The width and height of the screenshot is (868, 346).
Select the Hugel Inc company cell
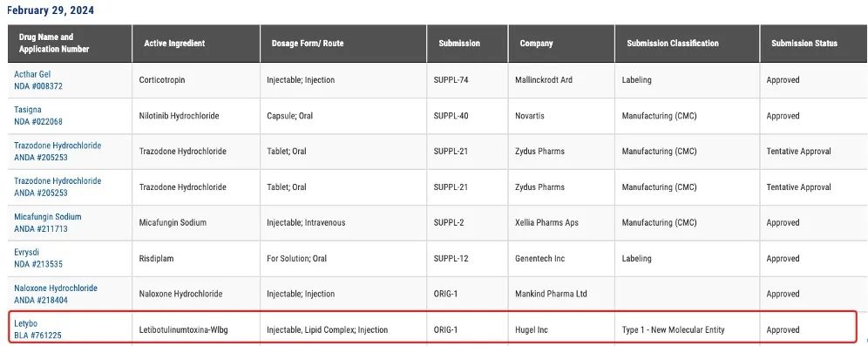[561, 329]
